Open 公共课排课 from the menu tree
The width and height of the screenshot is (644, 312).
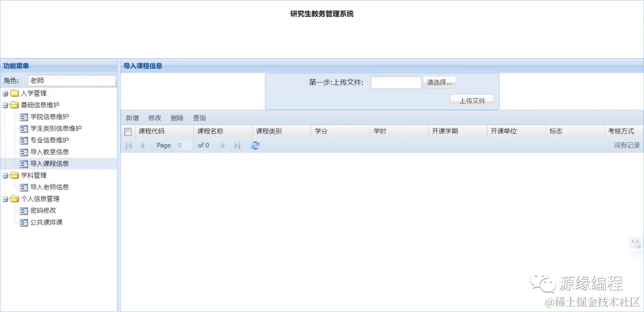point(47,223)
